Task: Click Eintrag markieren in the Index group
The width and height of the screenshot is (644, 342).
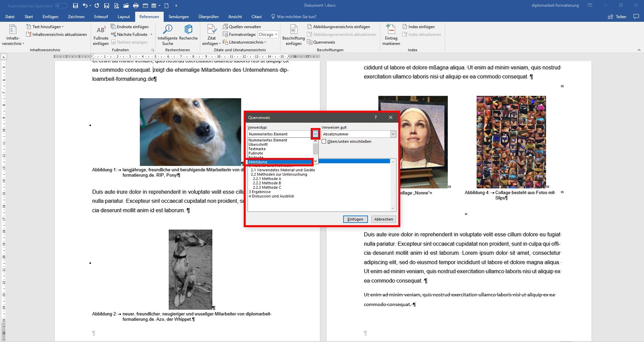Action: click(391, 34)
